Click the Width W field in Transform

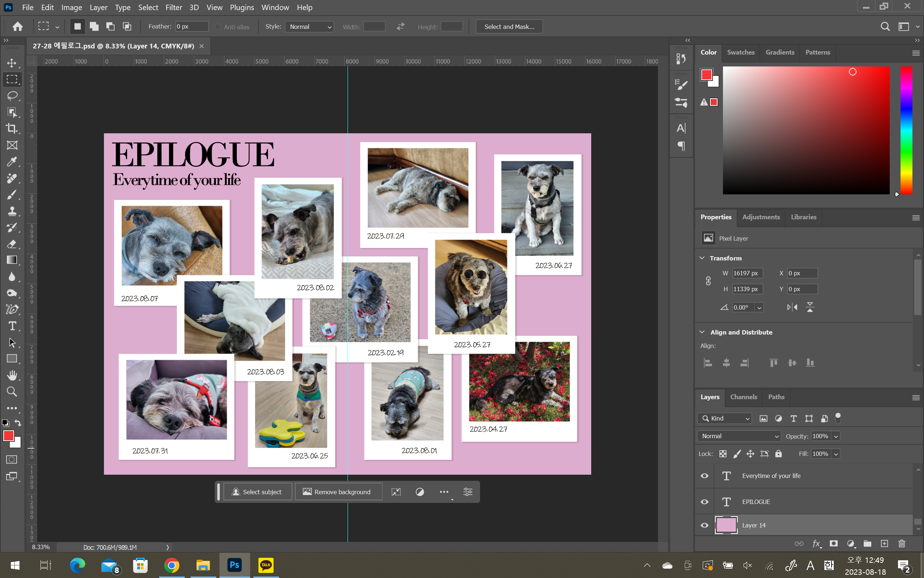(747, 273)
